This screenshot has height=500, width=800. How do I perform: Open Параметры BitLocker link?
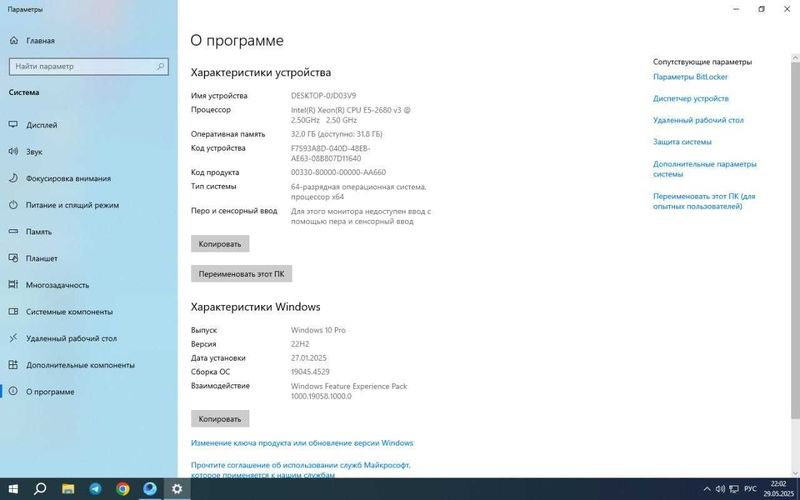point(690,77)
